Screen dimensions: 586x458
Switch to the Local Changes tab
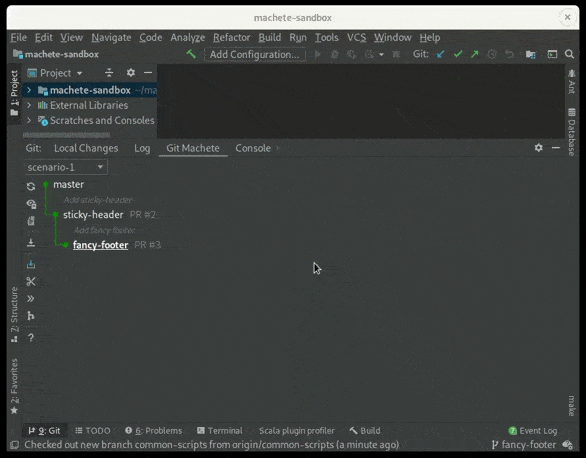click(x=86, y=148)
